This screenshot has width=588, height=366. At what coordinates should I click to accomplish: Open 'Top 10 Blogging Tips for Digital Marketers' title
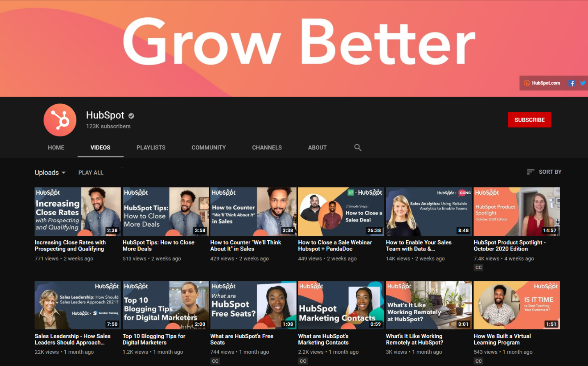pos(154,339)
